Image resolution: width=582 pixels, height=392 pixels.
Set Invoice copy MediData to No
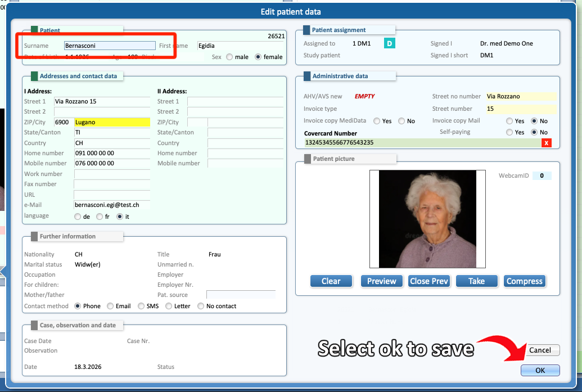[401, 121]
